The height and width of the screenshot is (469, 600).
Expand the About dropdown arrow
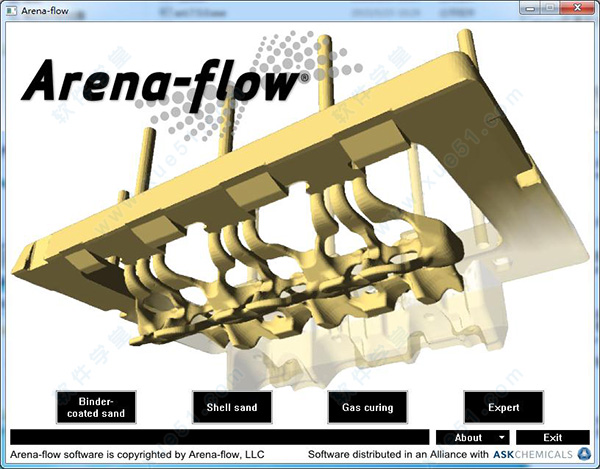(x=502, y=437)
